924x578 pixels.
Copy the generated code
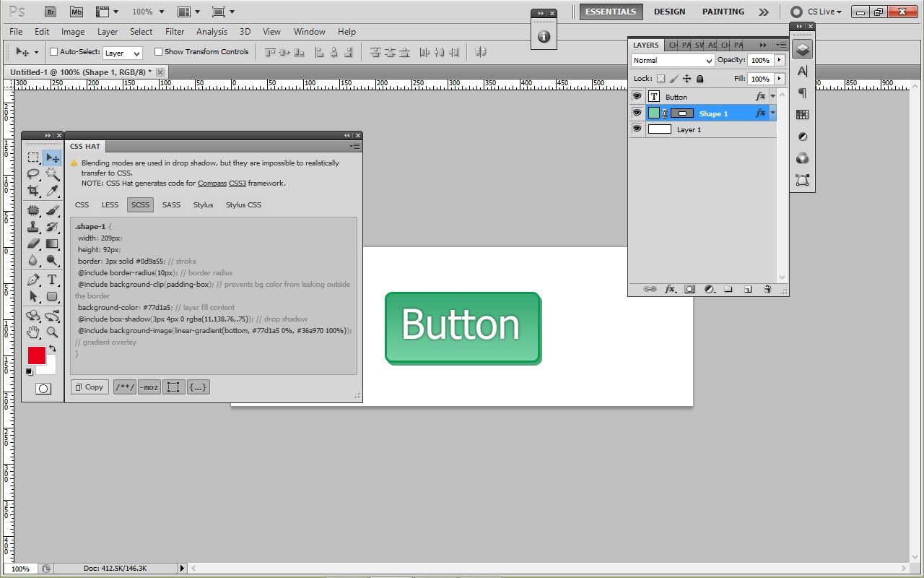click(90, 387)
